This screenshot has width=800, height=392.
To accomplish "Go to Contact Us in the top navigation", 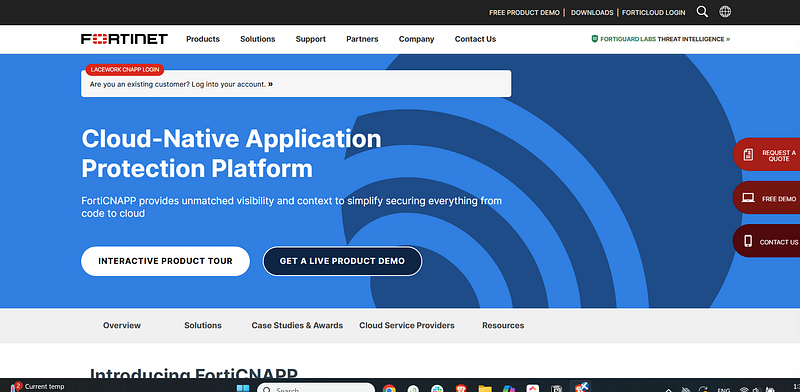I will coord(476,39).
